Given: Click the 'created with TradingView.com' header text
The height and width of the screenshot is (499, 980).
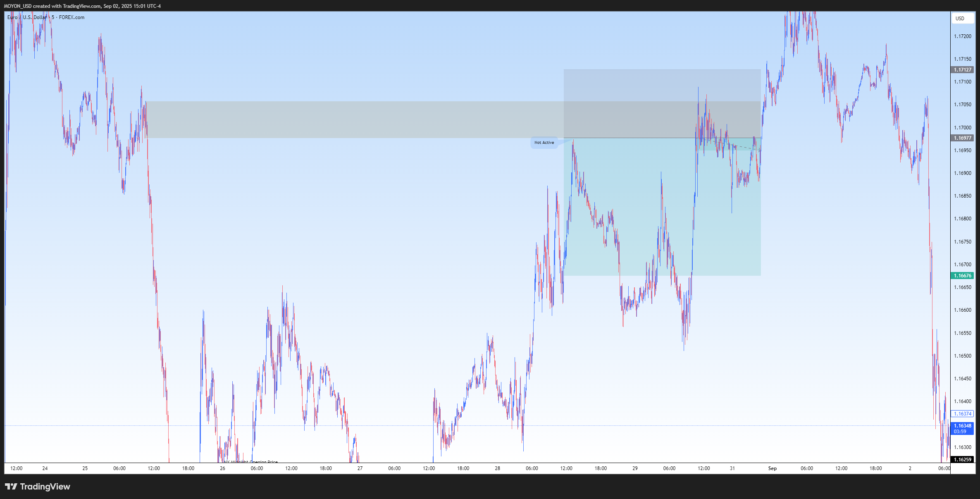Looking at the screenshot, I should click(x=67, y=6).
